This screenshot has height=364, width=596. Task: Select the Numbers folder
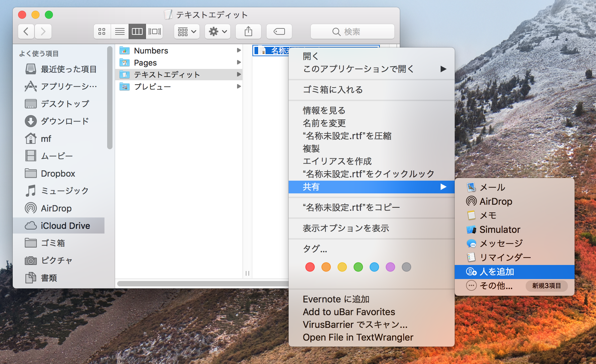click(179, 51)
